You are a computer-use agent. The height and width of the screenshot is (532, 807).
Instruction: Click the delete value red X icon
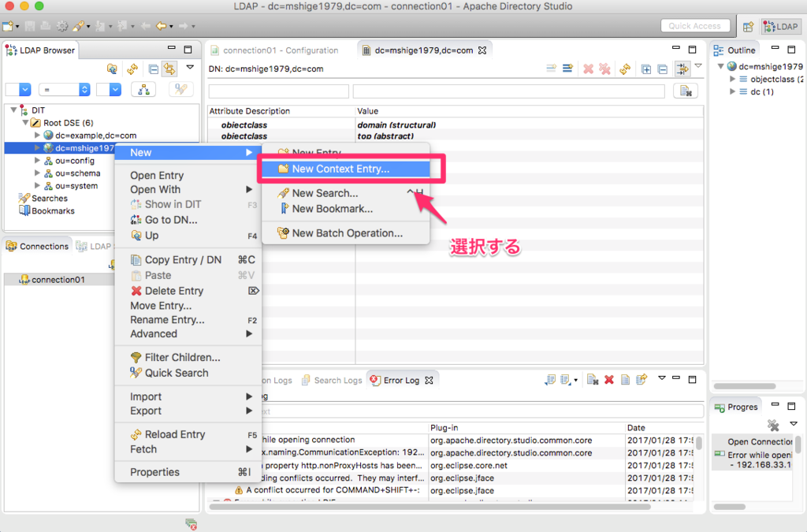(x=588, y=69)
